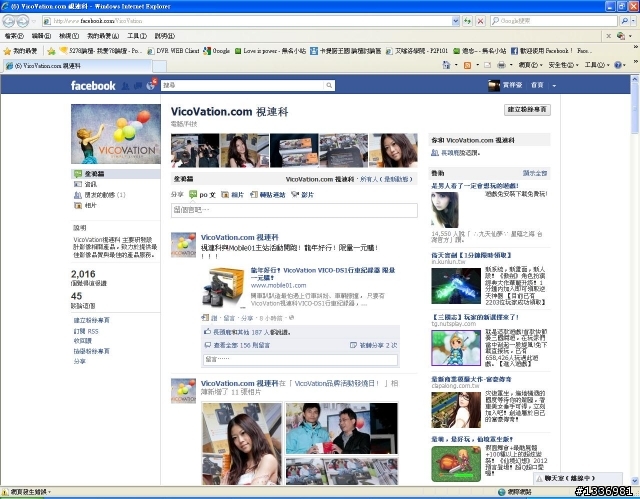Click the vertical scrollbar down arrow
The image size is (640, 499).
click(x=635, y=481)
